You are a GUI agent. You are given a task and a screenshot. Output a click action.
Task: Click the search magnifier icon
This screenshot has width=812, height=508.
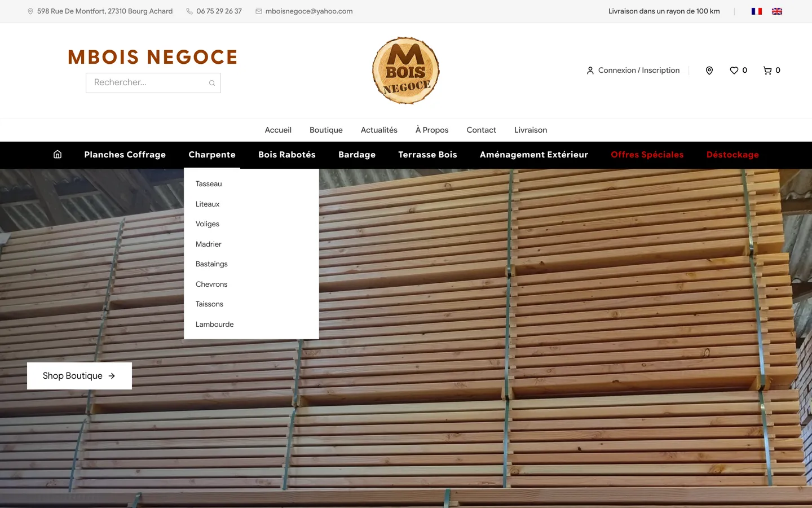[x=212, y=83]
